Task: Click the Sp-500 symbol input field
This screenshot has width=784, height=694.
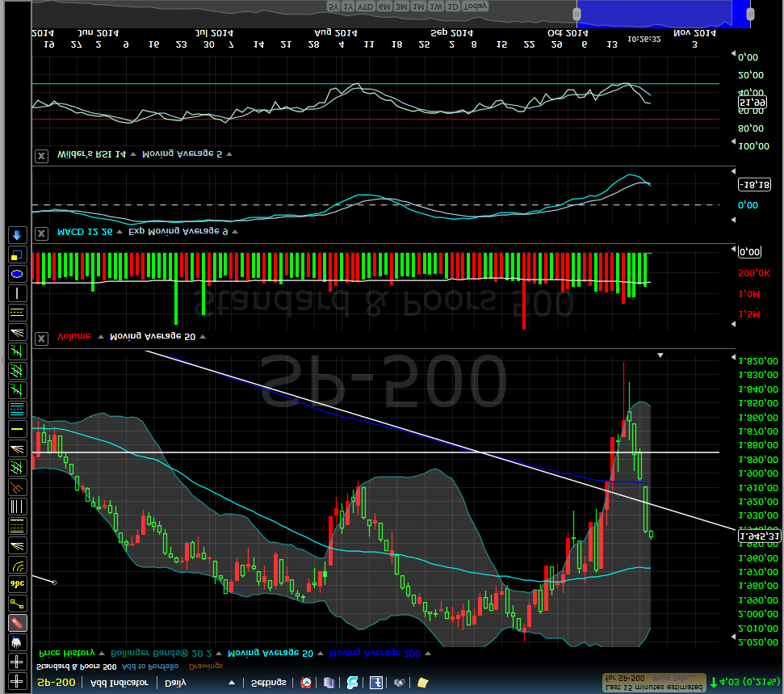Action: pos(57,683)
